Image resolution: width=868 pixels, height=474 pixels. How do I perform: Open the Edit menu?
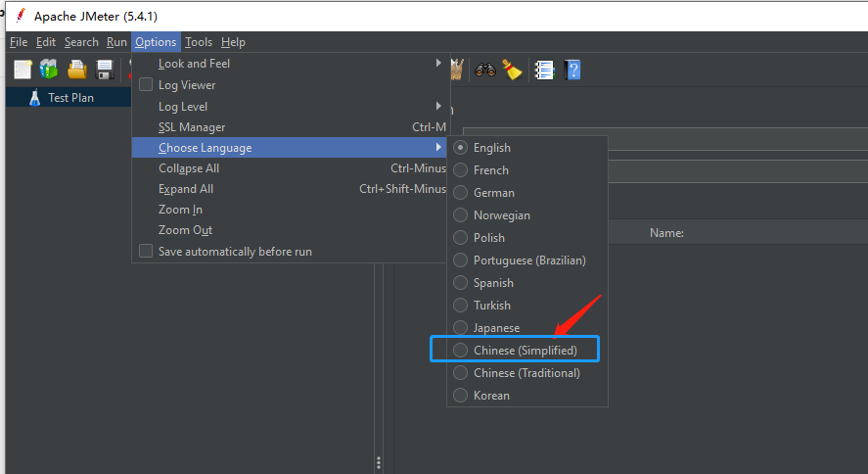[46, 42]
